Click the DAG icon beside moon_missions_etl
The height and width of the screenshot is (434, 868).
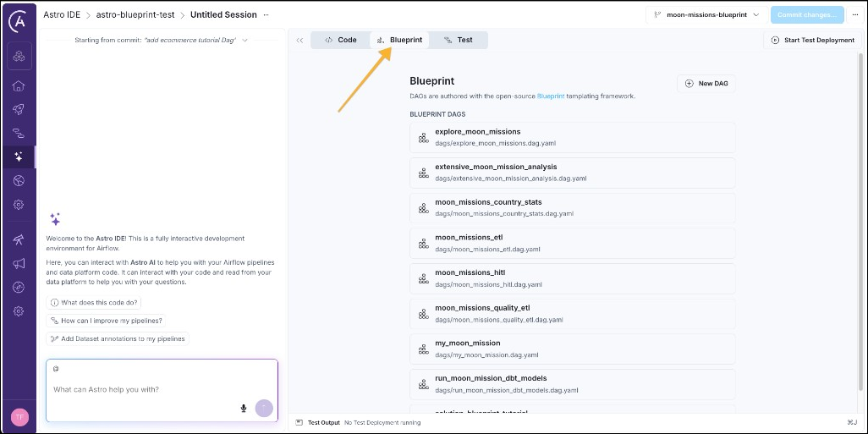click(424, 244)
